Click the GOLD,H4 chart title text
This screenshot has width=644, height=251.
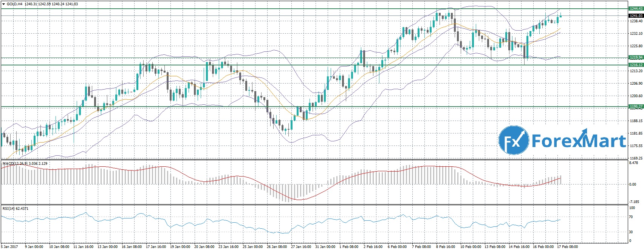14,4
